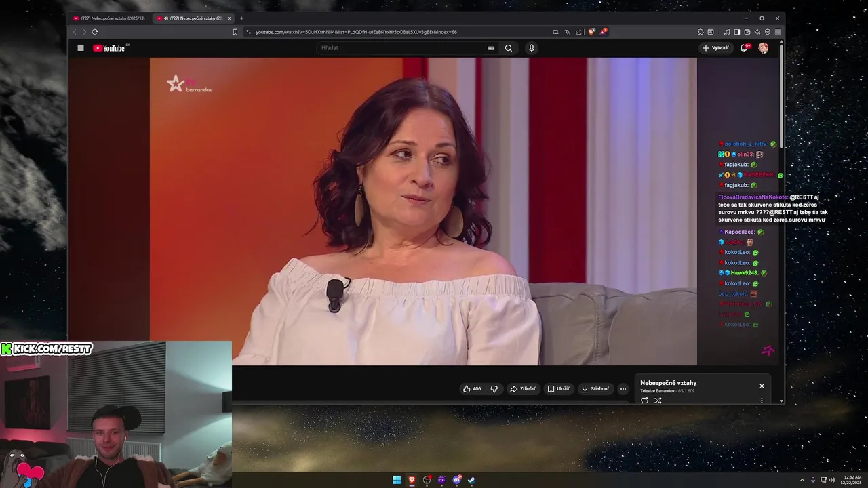The width and height of the screenshot is (868, 488).
Task: Open the Brave wallet icon
Action: click(747, 32)
